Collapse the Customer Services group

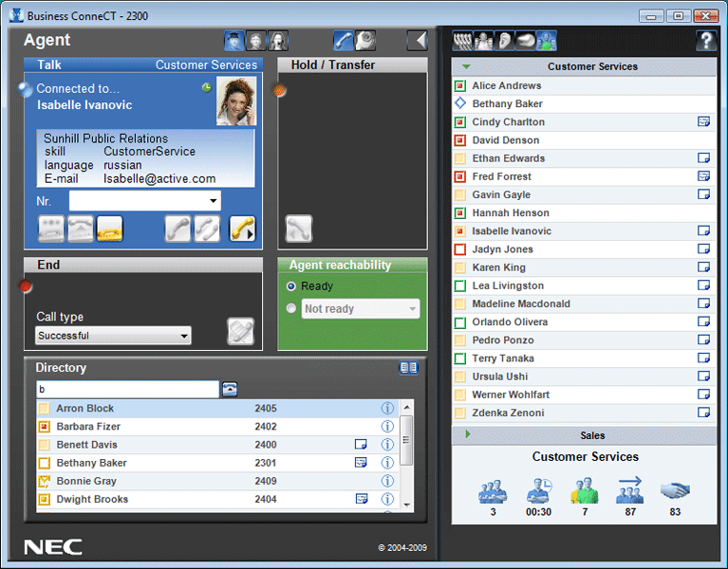466,67
